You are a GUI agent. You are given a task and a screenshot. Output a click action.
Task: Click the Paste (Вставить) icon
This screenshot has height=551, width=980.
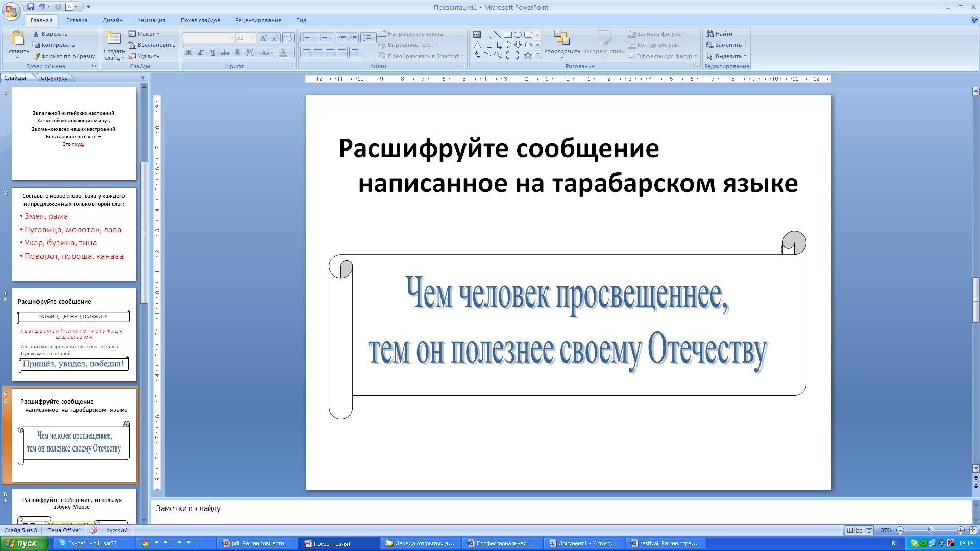(x=17, y=38)
